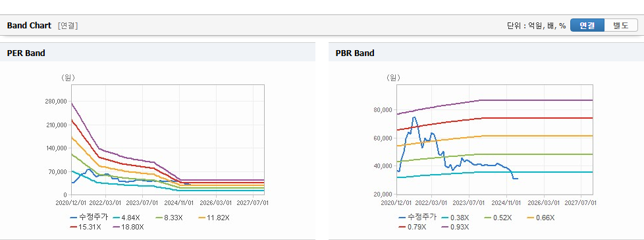Click the 2026/03/01 date on PBR chart axis
Viewport: 644px width, 240px height.
click(544, 202)
